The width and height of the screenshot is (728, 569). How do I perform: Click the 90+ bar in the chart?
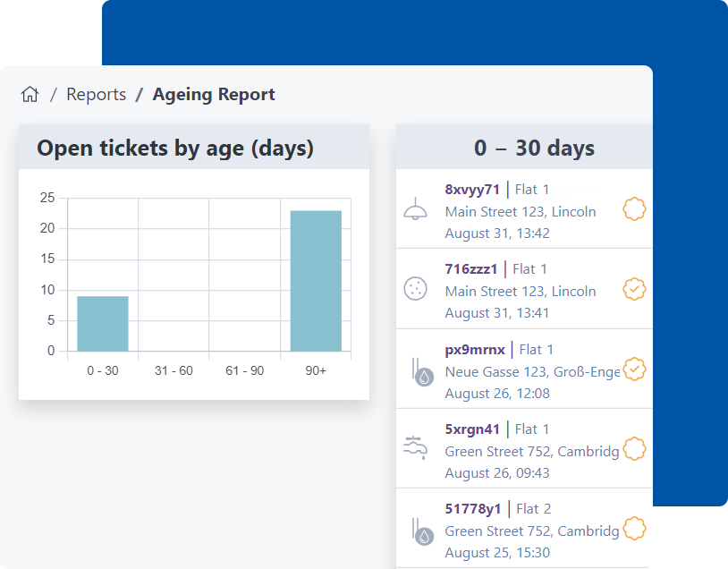tap(316, 281)
